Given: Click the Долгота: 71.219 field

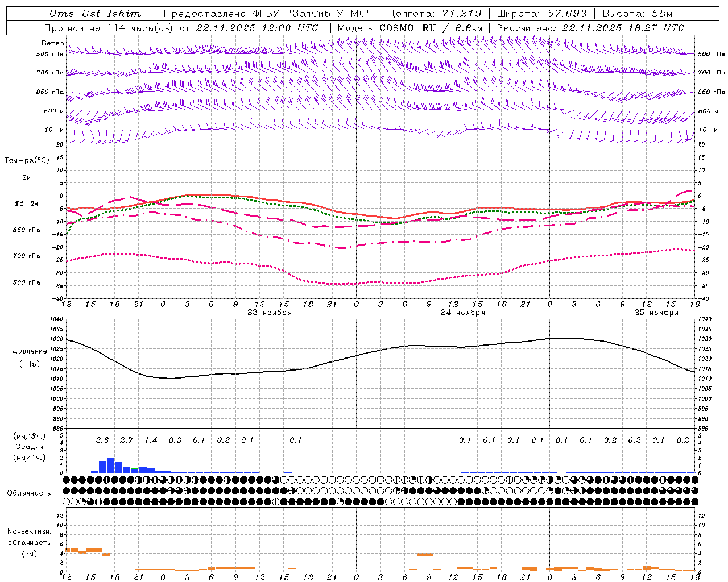Looking at the screenshot, I should 435,14.
